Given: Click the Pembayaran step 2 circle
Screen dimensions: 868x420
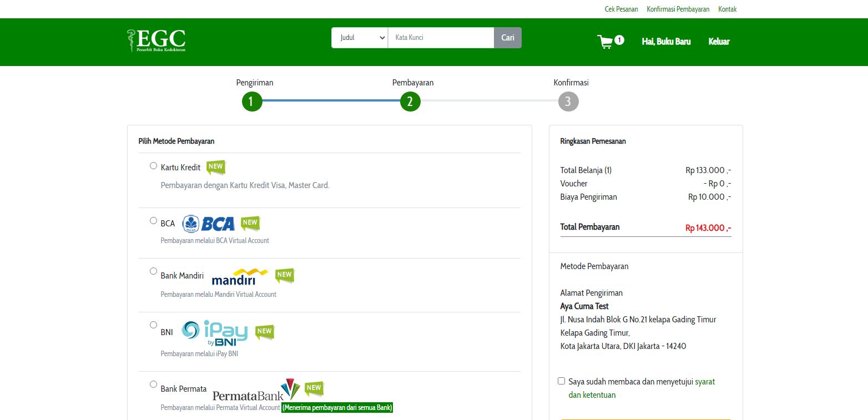Looking at the screenshot, I should (x=410, y=102).
